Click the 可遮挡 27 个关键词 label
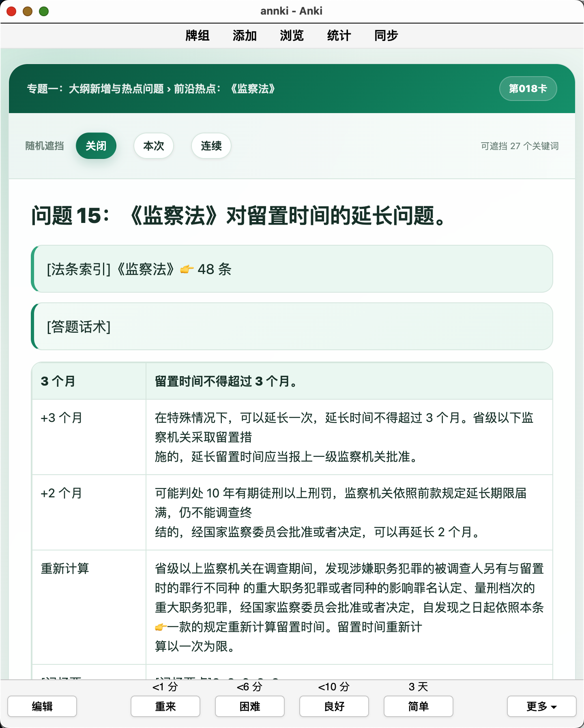Viewport: 584px width, 728px height. (x=520, y=146)
